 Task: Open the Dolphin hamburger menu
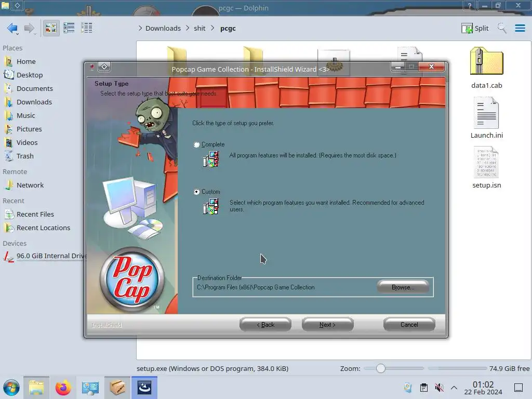click(x=520, y=28)
